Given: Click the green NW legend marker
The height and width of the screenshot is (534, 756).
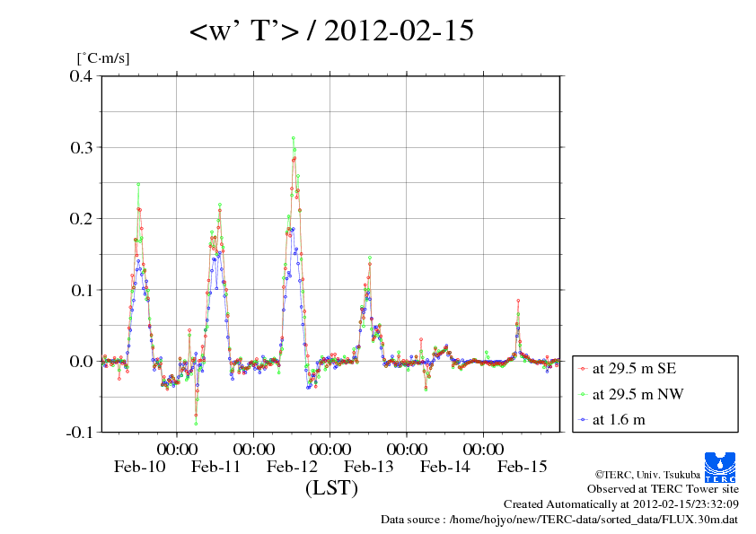Looking at the screenshot, I should pyautogui.click(x=584, y=395).
